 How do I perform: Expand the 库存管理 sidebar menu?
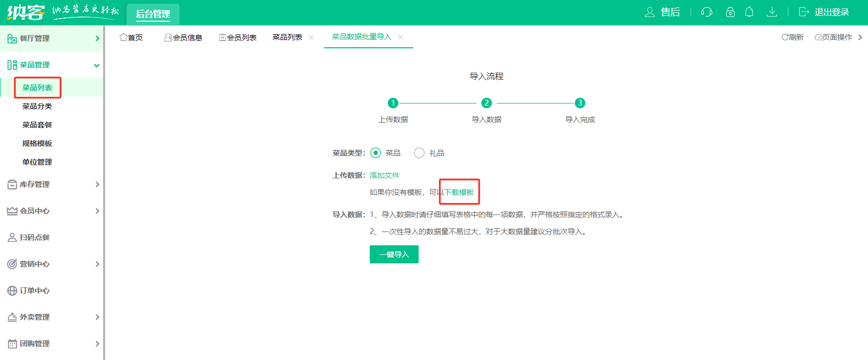click(52, 184)
